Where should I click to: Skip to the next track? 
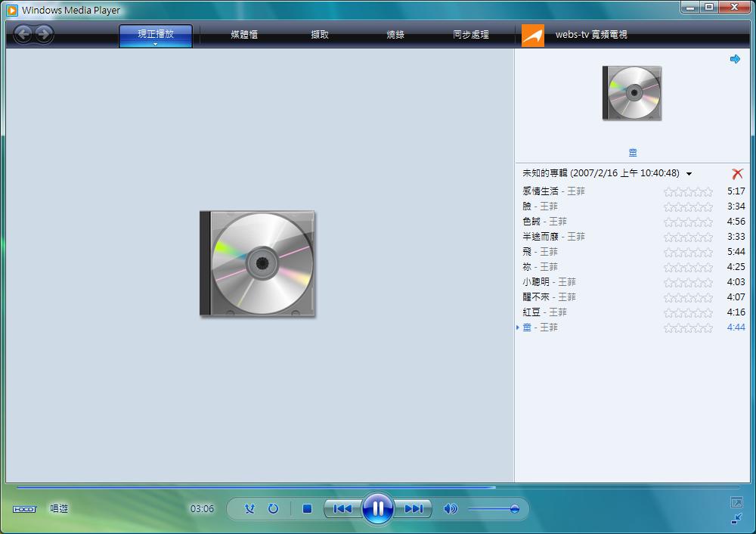414,508
